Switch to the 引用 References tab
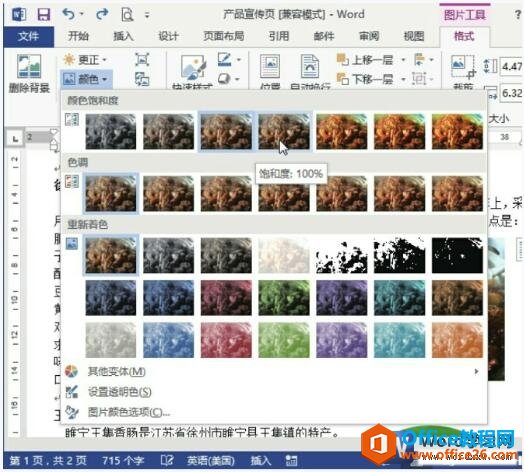Viewport: 524px width, 472px height. coord(279,36)
